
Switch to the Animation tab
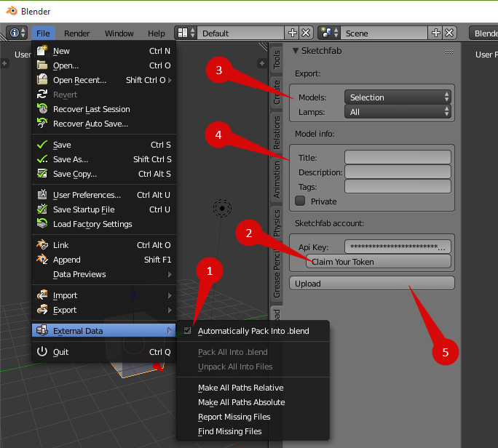[277, 180]
